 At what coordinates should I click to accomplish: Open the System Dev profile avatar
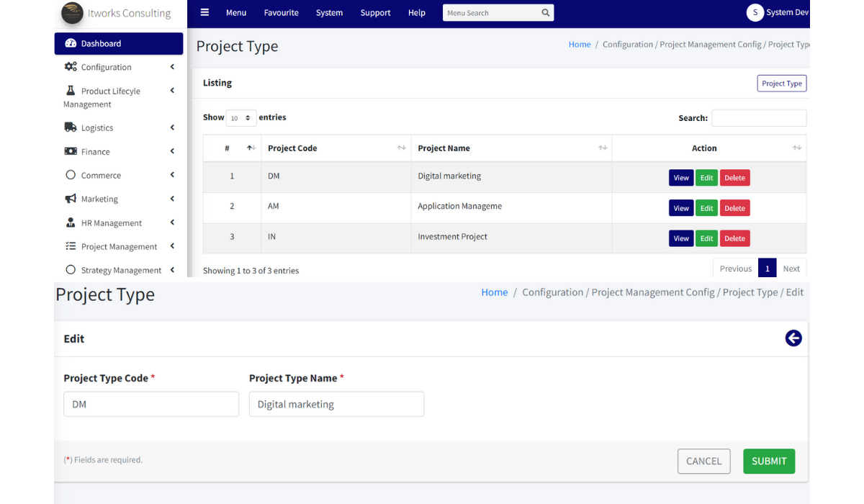point(755,12)
